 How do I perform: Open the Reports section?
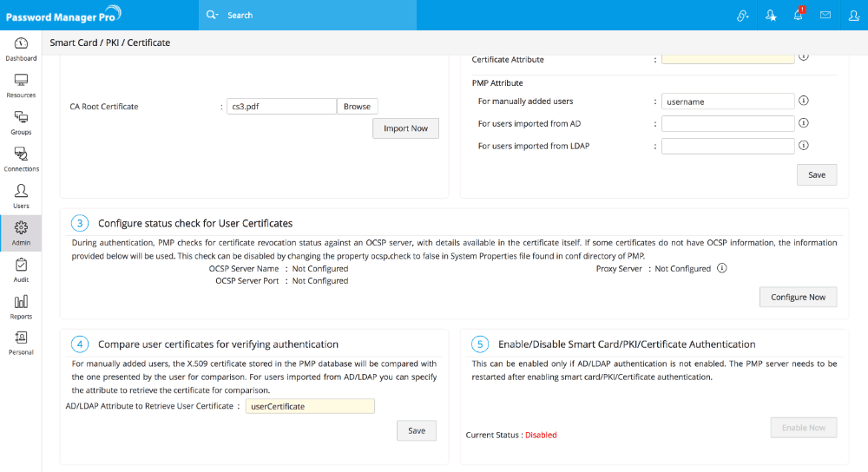click(x=21, y=306)
